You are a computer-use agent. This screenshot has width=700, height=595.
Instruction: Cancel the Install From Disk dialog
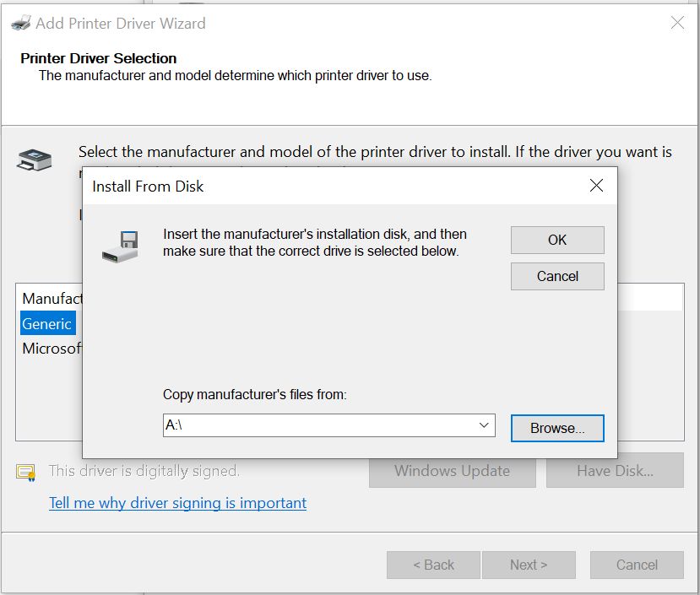tap(557, 276)
